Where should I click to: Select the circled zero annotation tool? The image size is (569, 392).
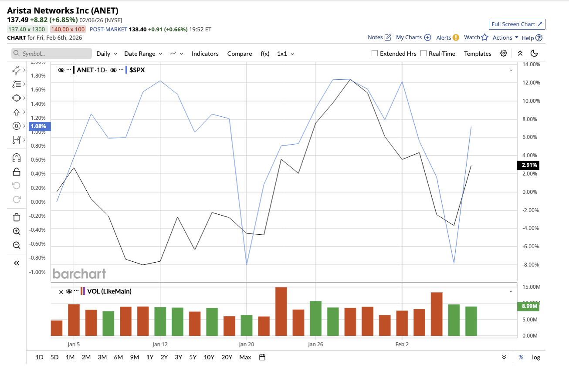coord(17,126)
